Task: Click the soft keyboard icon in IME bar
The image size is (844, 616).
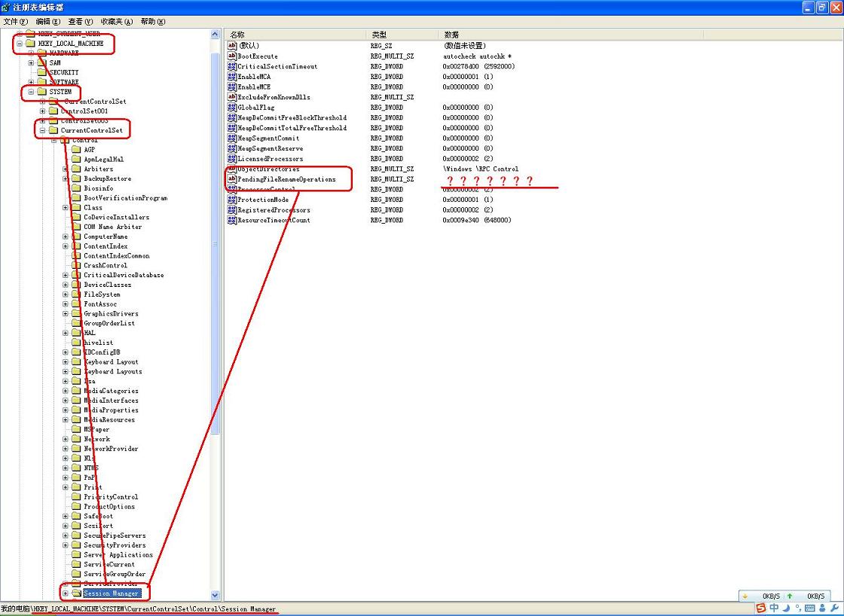Action: coord(809,608)
